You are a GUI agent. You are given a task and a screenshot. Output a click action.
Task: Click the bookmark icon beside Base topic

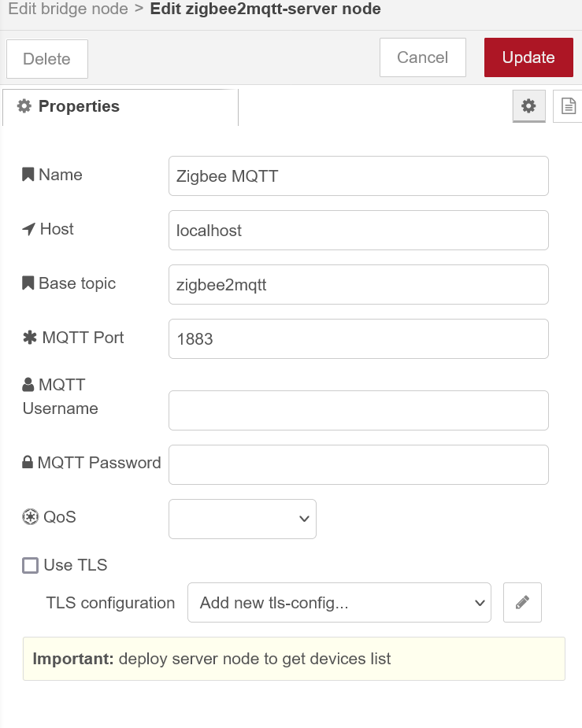point(28,283)
